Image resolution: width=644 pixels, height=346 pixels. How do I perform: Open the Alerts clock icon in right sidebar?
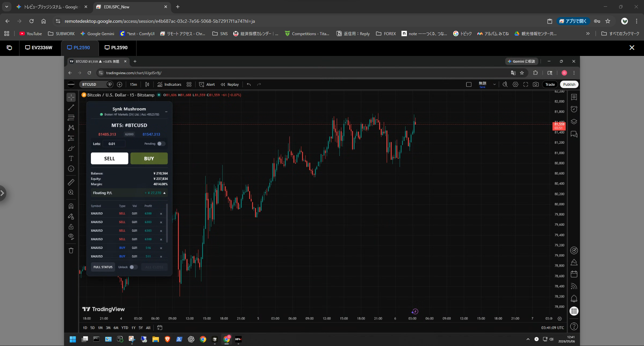pyautogui.click(x=574, y=109)
